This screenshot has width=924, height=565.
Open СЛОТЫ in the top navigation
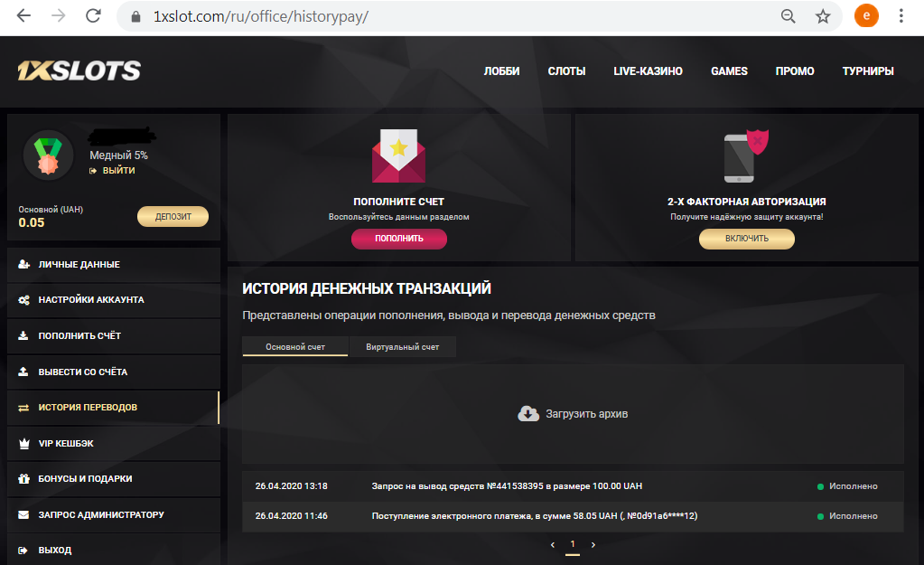click(x=567, y=71)
